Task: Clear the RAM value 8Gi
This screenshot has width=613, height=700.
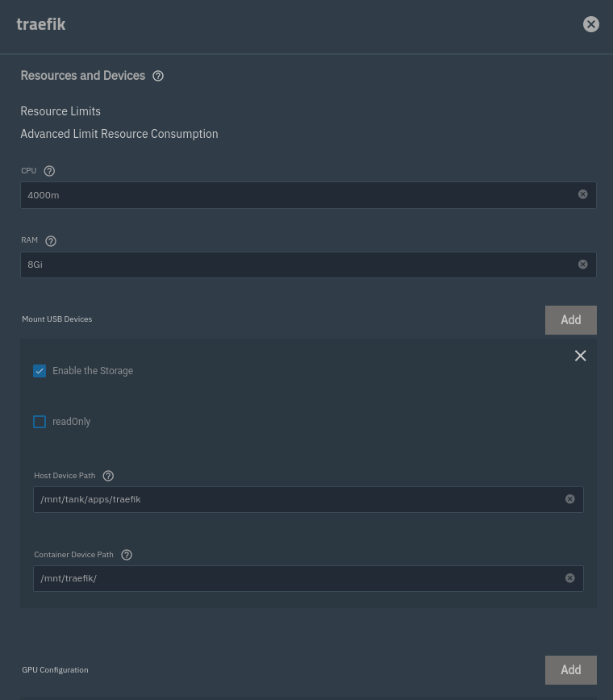Action: point(582,264)
